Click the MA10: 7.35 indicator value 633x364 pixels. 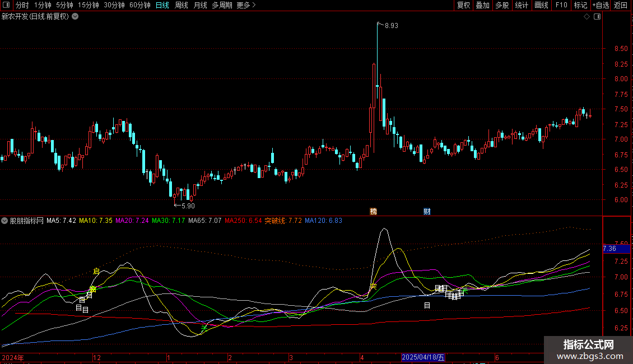[96, 221]
